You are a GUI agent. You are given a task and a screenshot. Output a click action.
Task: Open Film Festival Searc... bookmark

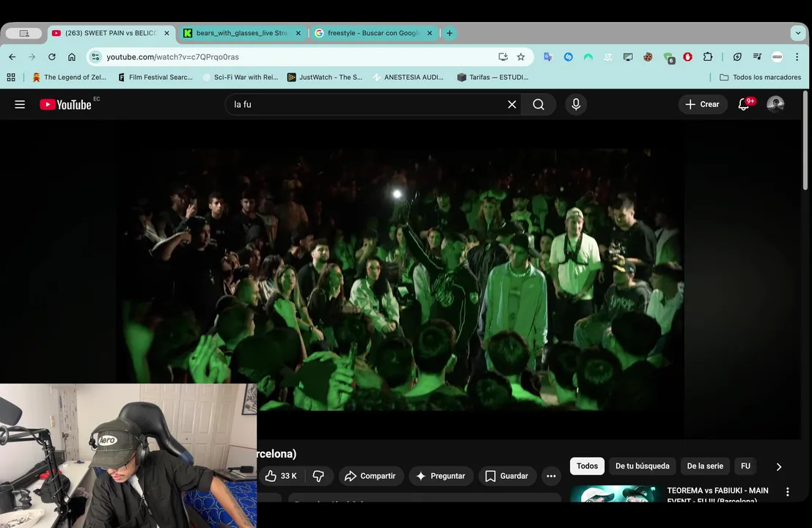[156, 77]
